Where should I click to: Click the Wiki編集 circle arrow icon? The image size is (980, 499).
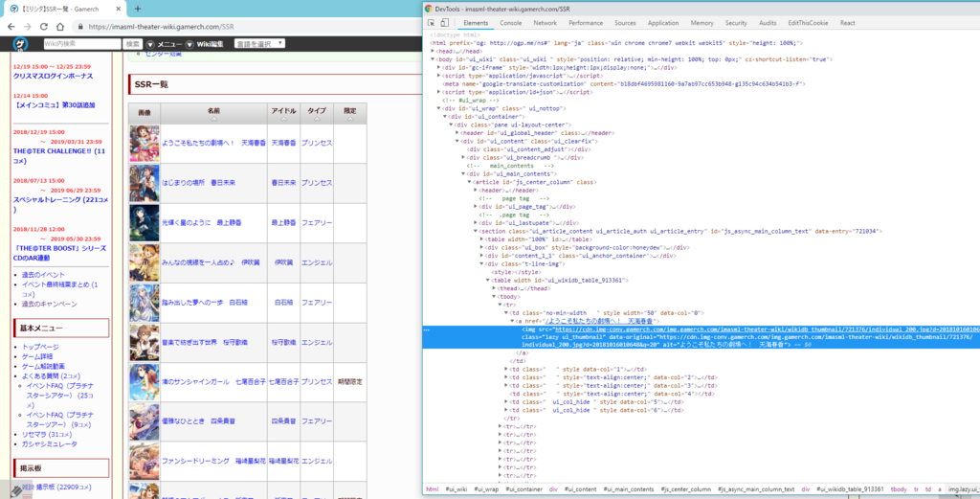[x=190, y=44]
